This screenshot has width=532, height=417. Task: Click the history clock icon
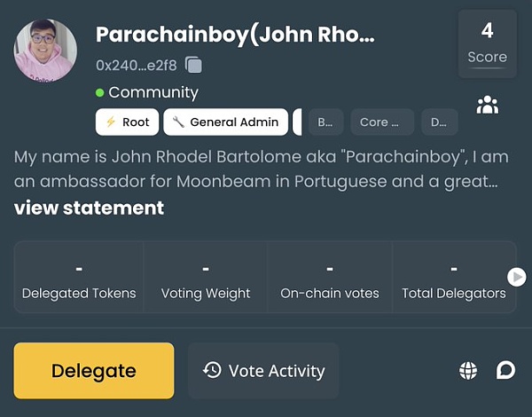click(x=212, y=371)
